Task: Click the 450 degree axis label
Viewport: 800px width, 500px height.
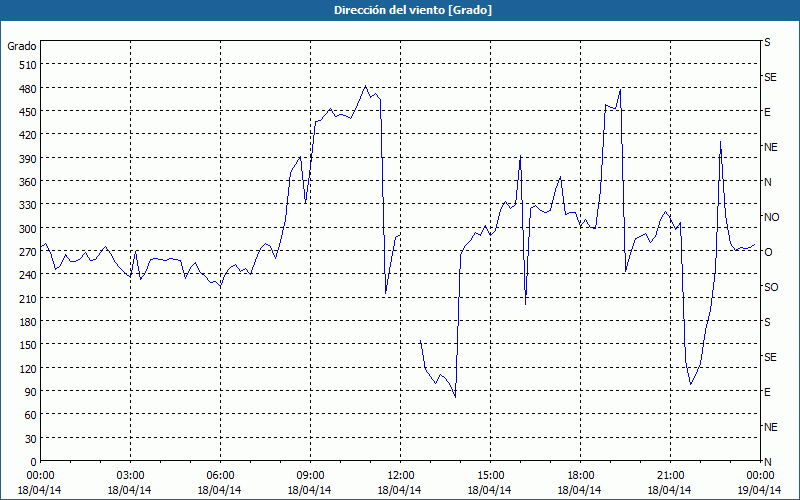Action: 28,112
